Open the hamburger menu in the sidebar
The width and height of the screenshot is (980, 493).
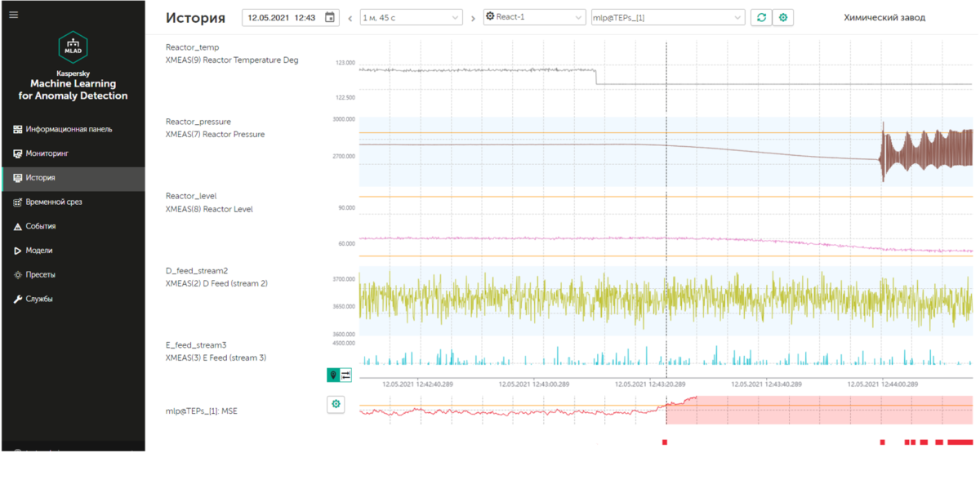(x=13, y=15)
